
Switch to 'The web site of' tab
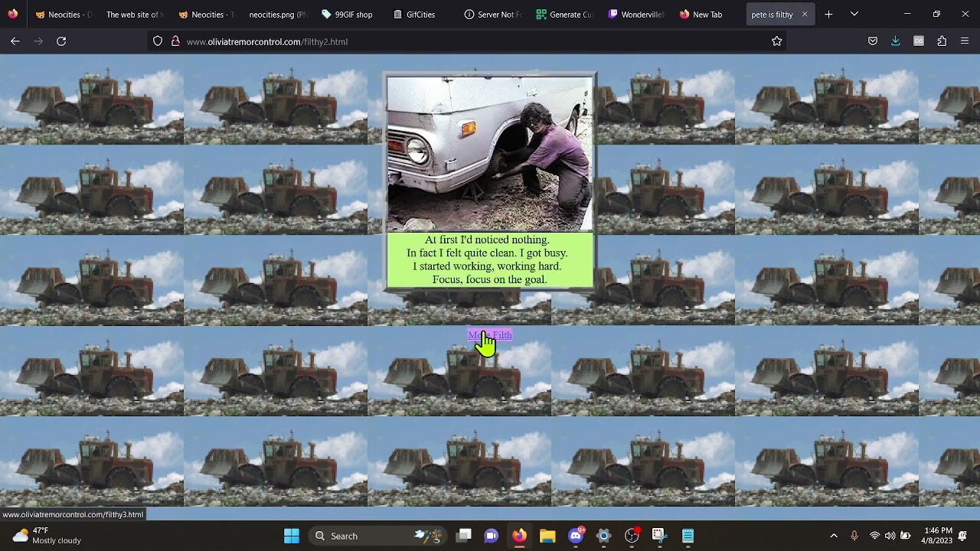click(x=135, y=14)
